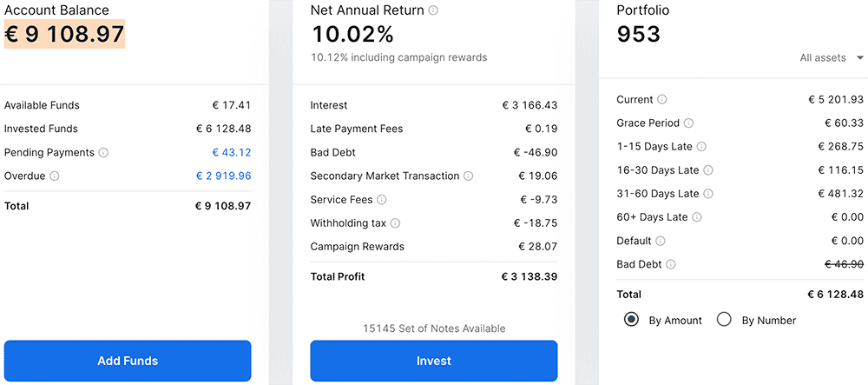Click info icon beside Overdue
868x385 pixels.
click(55, 176)
